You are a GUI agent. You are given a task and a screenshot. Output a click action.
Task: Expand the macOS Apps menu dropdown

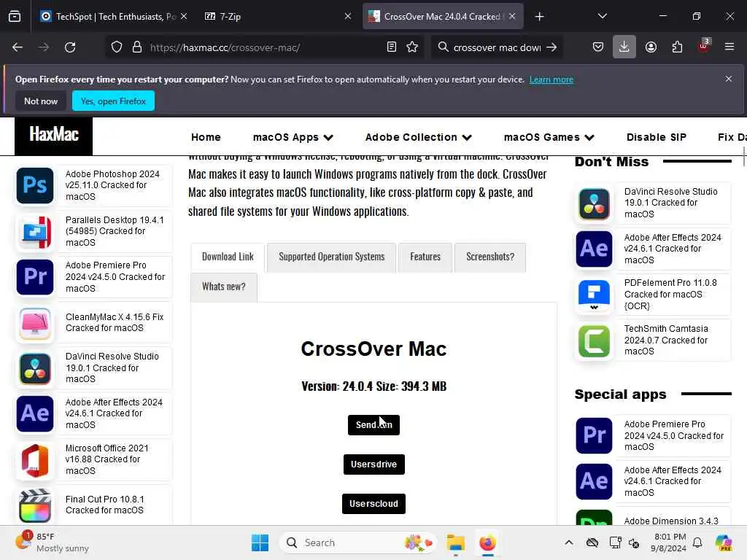tap(293, 137)
